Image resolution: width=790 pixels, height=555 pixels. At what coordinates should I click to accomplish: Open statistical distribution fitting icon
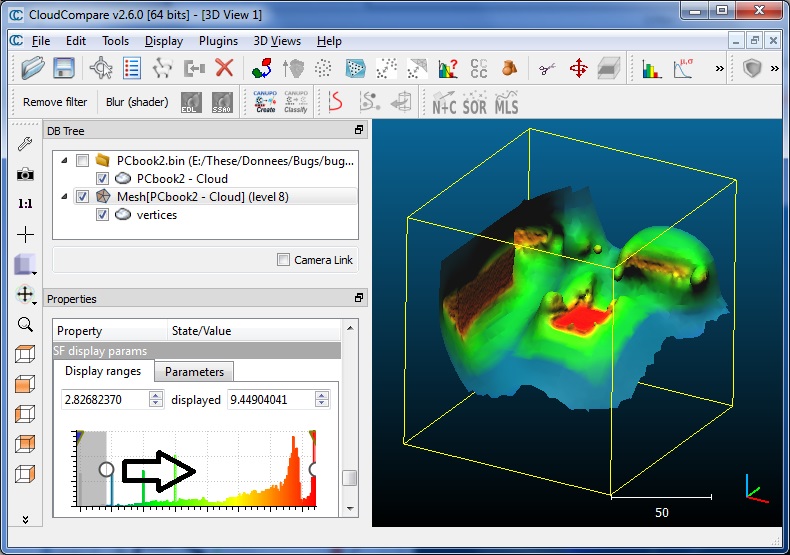click(x=683, y=67)
